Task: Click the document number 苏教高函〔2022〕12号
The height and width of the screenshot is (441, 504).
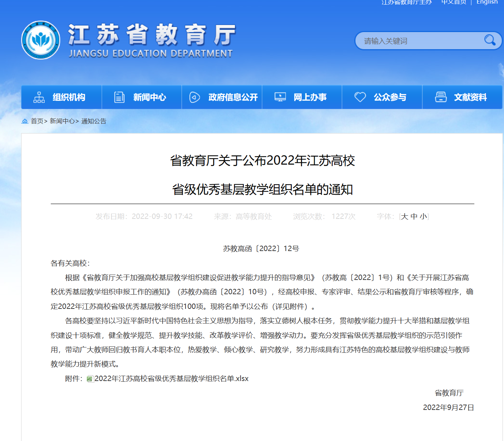Action: click(x=261, y=249)
